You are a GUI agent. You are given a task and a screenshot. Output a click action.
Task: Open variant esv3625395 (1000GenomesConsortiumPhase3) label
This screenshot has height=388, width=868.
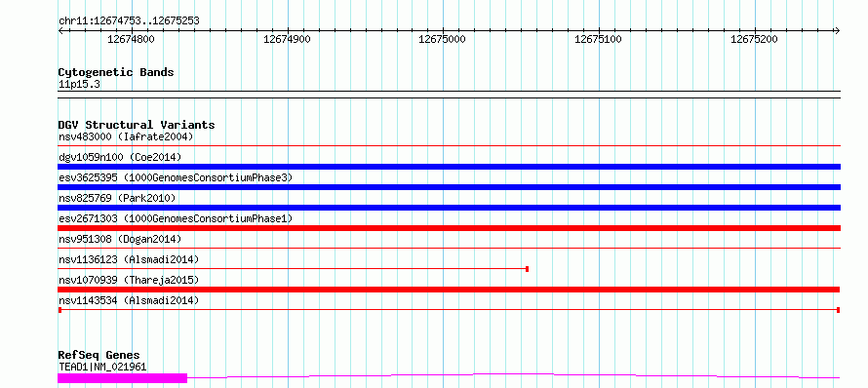point(175,177)
